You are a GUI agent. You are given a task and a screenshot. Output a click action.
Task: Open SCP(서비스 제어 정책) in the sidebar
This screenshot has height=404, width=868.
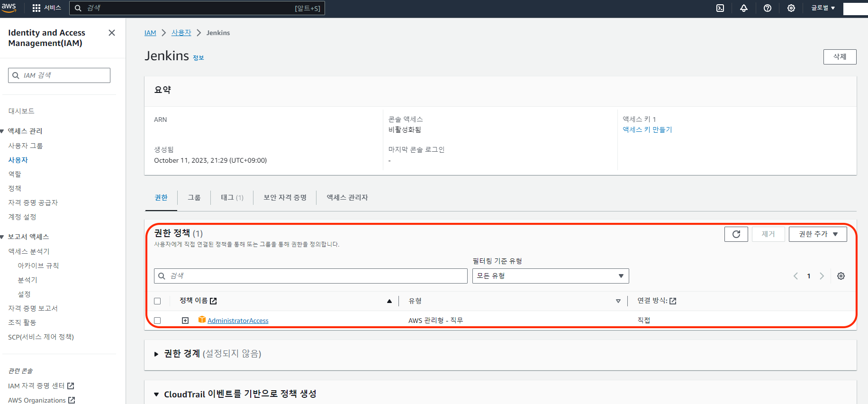click(41, 337)
